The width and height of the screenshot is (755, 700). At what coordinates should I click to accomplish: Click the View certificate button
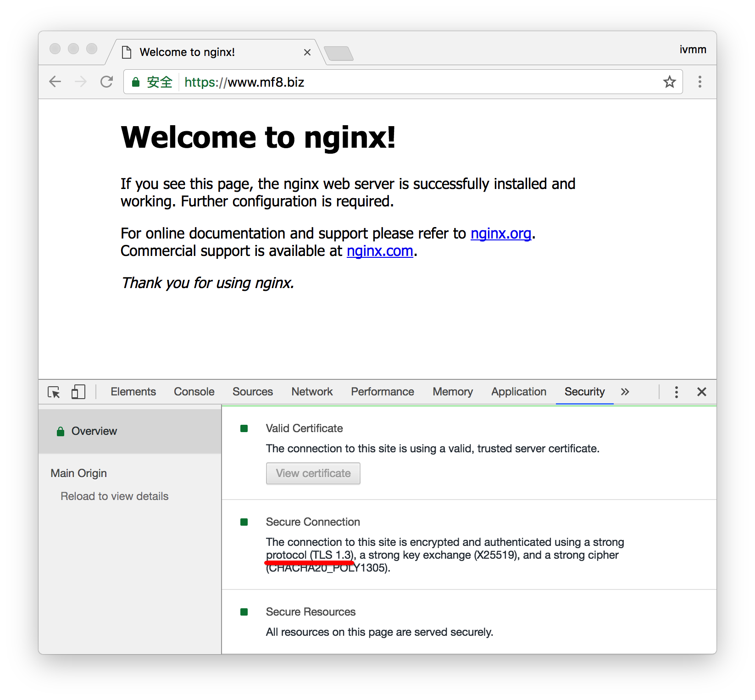coord(313,473)
